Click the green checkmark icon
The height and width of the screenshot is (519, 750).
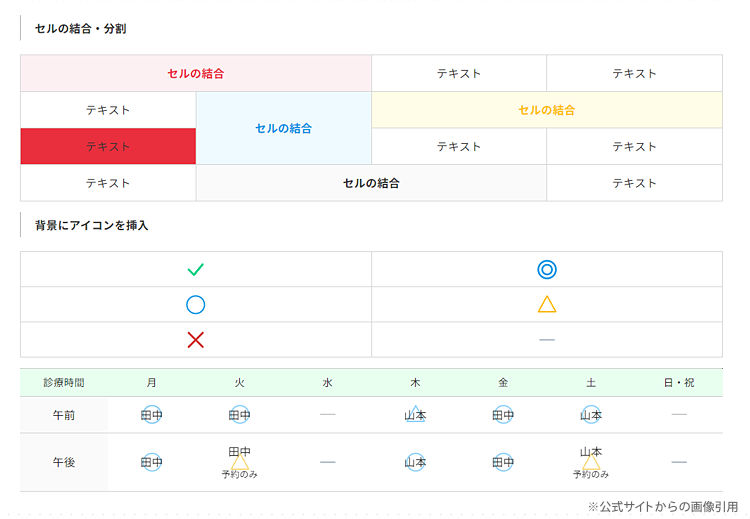(x=196, y=269)
